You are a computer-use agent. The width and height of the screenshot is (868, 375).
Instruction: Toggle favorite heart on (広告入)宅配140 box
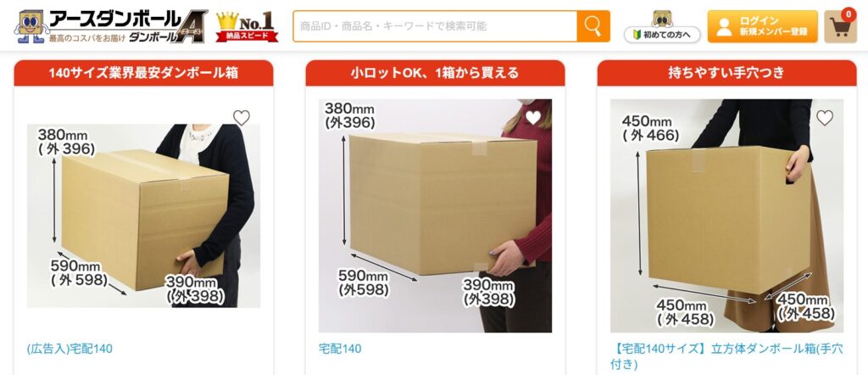pyautogui.click(x=242, y=117)
